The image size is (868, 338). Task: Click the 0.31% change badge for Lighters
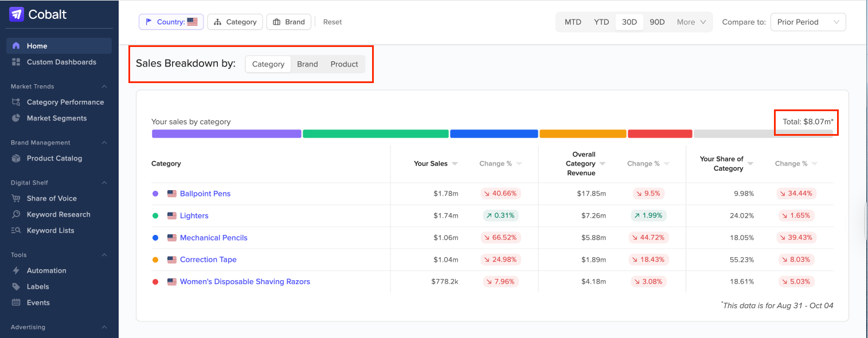point(500,216)
